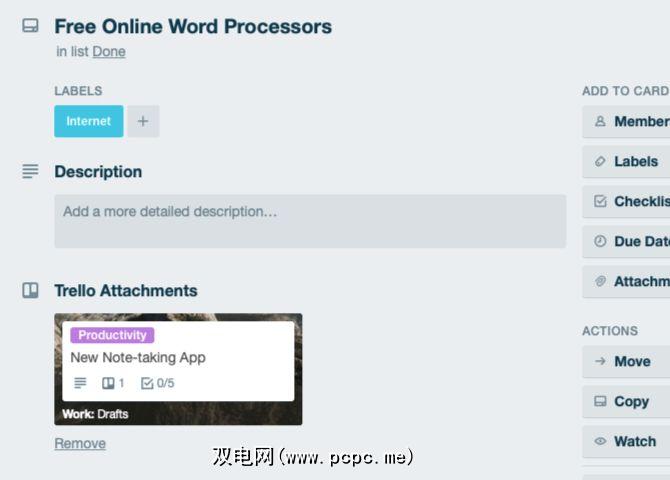Set a Due Date for the card

626,241
